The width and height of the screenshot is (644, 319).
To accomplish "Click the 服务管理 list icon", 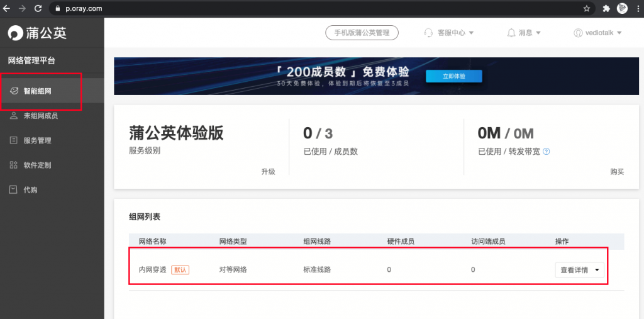I will (x=14, y=140).
